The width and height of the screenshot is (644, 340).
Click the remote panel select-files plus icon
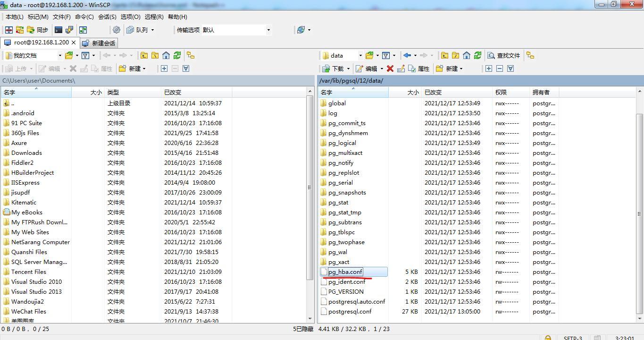pyautogui.click(x=489, y=68)
